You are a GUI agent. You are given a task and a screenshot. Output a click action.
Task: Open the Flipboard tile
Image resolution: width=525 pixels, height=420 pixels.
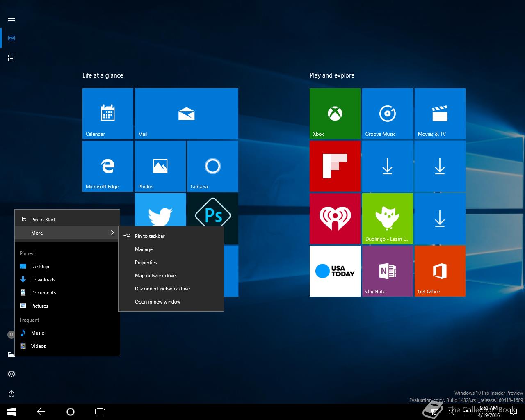pos(335,166)
